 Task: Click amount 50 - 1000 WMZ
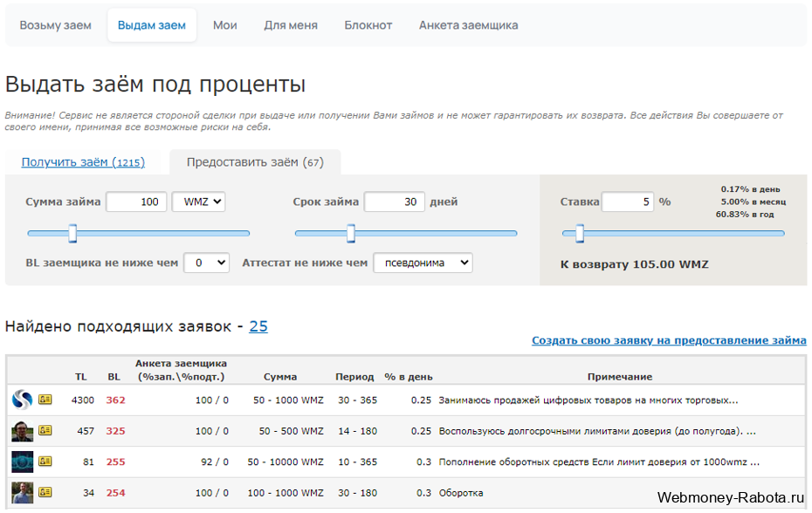[x=288, y=400]
